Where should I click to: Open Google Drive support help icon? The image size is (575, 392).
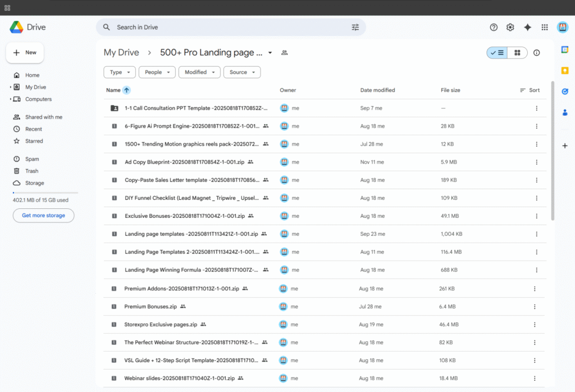494,27
